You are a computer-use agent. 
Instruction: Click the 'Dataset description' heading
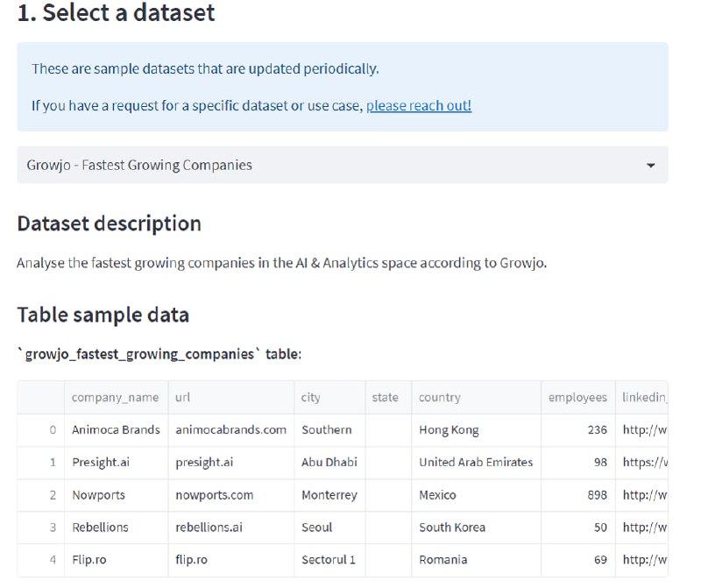(x=109, y=223)
